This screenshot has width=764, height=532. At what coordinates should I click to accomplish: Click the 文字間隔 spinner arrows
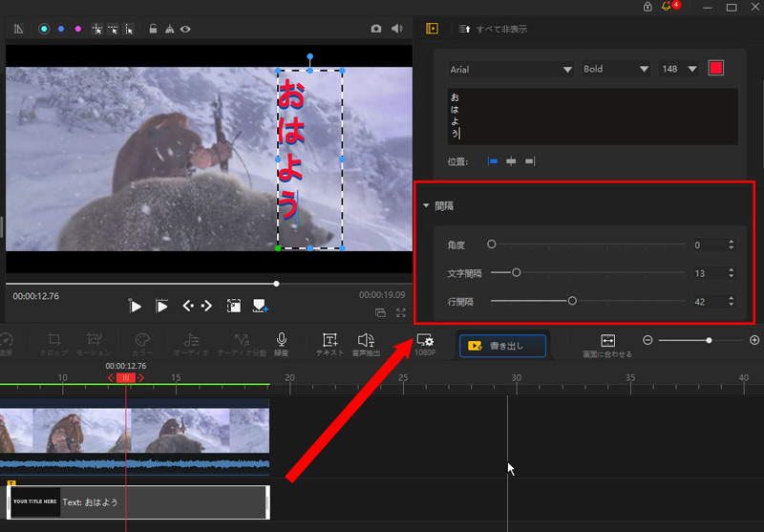tap(731, 273)
